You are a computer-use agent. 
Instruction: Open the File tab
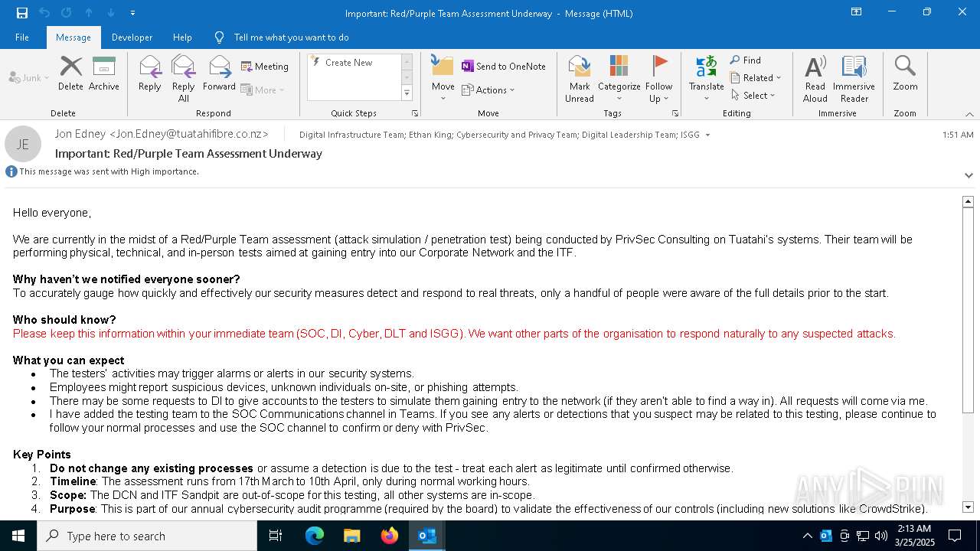pos(22,37)
